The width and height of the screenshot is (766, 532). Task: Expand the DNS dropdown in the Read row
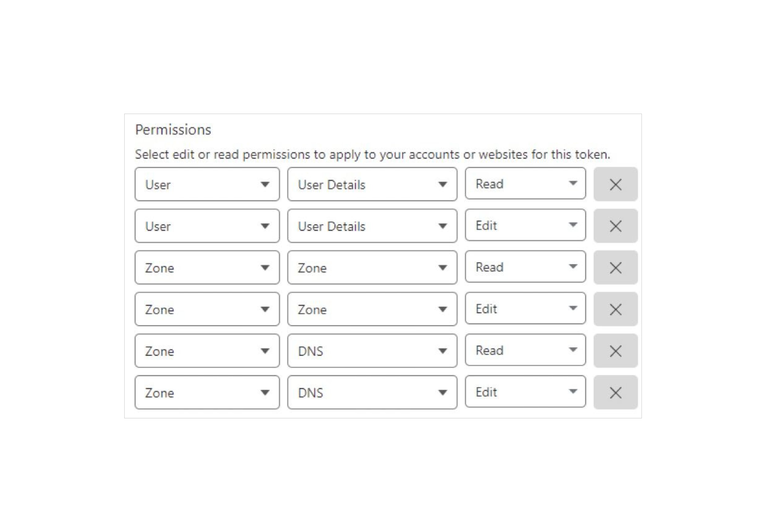click(x=372, y=351)
